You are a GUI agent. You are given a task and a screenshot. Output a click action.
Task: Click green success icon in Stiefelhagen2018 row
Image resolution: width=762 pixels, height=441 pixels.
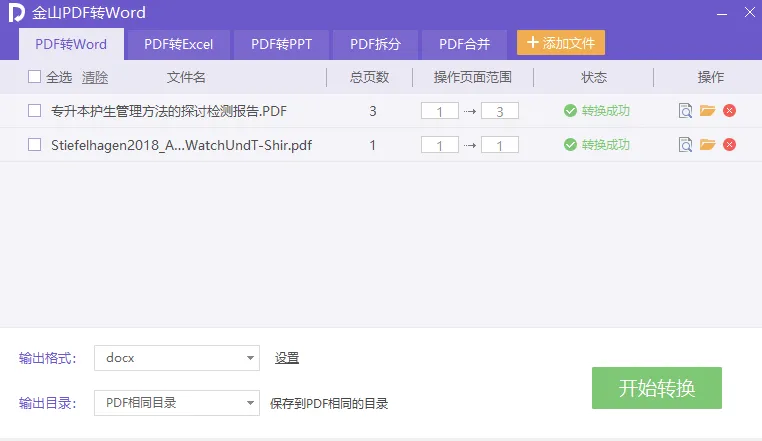(570, 145)
